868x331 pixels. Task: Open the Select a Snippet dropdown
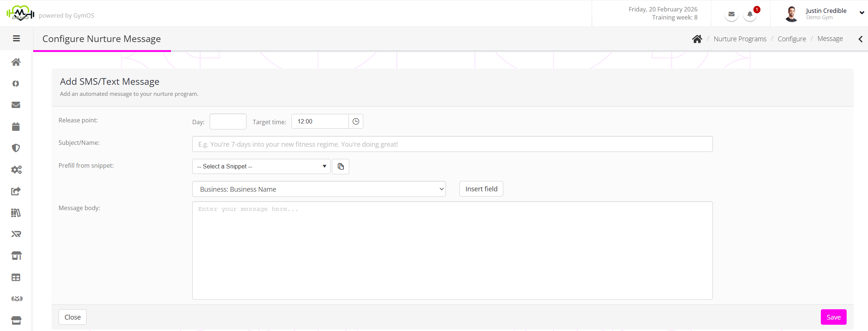[261, 167]
